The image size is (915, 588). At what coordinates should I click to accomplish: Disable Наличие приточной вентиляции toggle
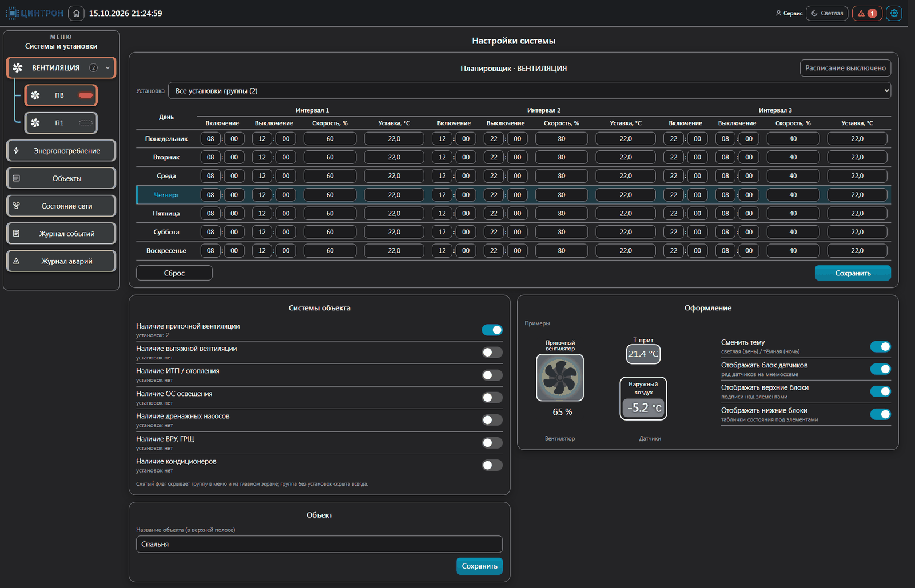tap(492, 330)
